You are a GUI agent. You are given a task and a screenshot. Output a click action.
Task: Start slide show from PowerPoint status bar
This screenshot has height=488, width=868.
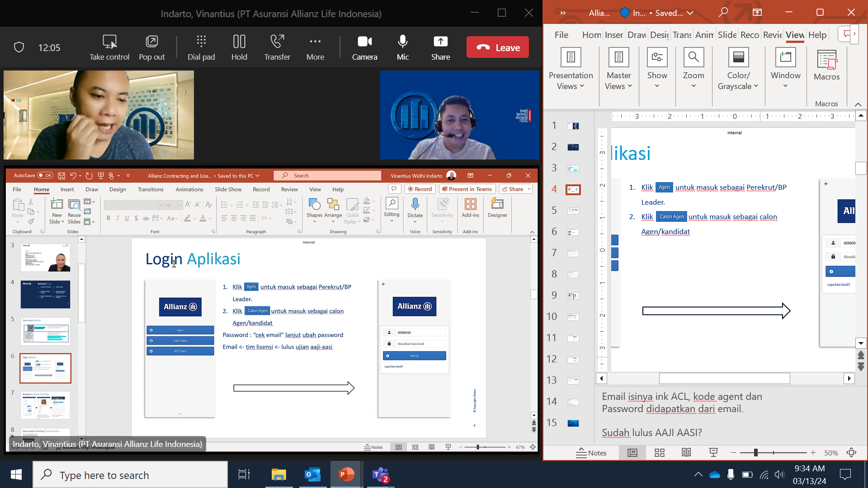click(713, 452)
